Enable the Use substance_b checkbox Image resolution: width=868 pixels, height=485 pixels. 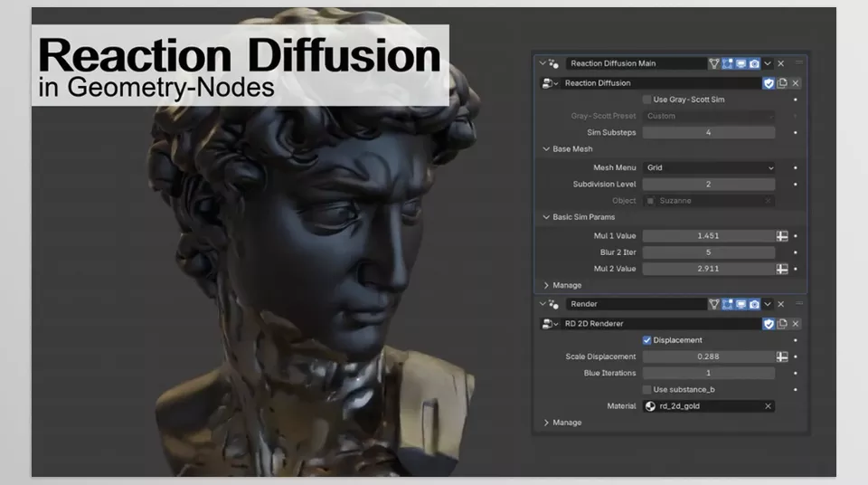click(646, 390)
